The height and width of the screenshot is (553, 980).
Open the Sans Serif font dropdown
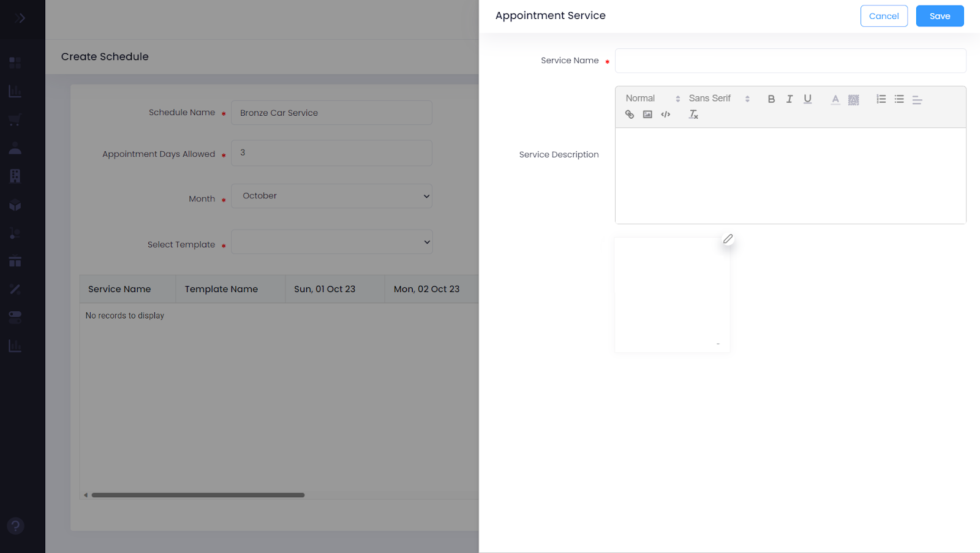point(718,99)
